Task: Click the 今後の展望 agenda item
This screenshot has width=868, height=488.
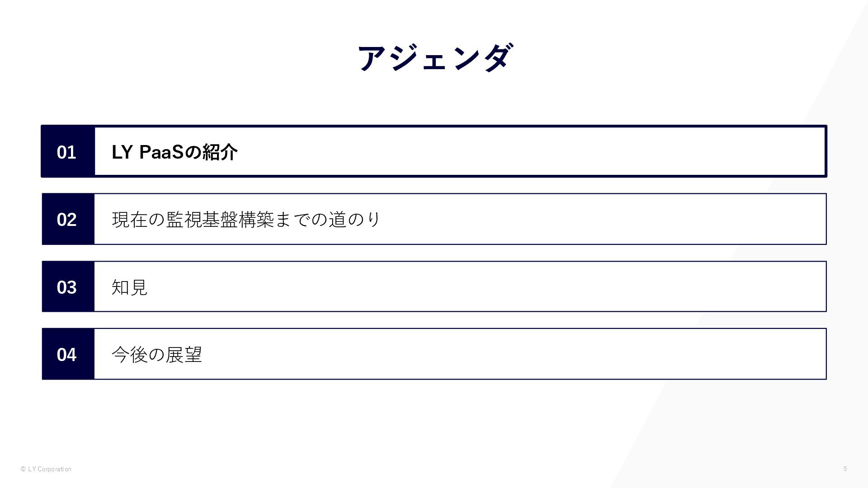Action: [x=156, y=354]
